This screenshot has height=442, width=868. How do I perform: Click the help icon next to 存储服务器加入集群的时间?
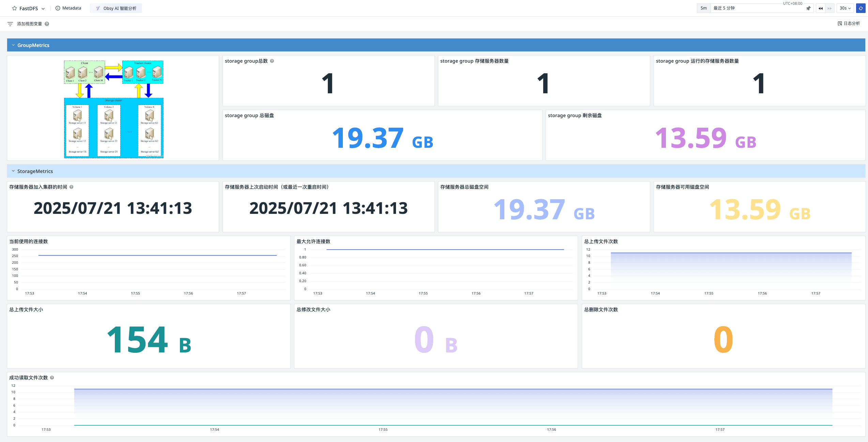(72, 187)
